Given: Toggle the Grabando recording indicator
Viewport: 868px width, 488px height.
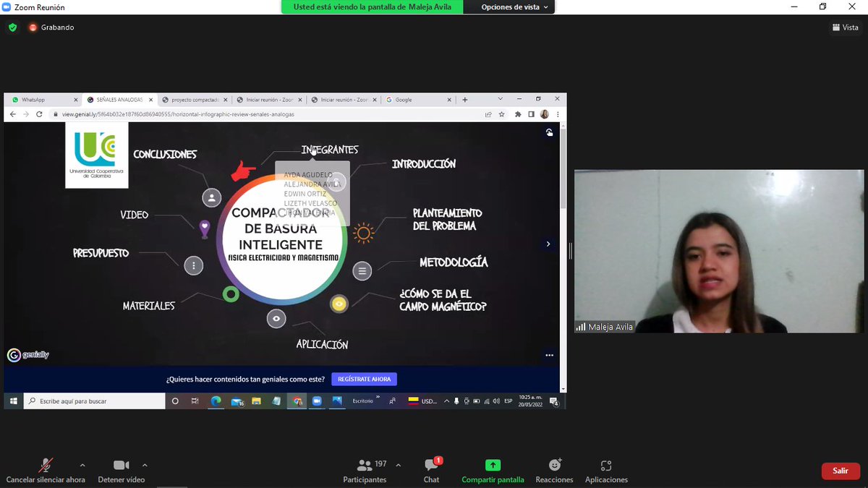Looking at the screenshot, I should coord(51,27).
